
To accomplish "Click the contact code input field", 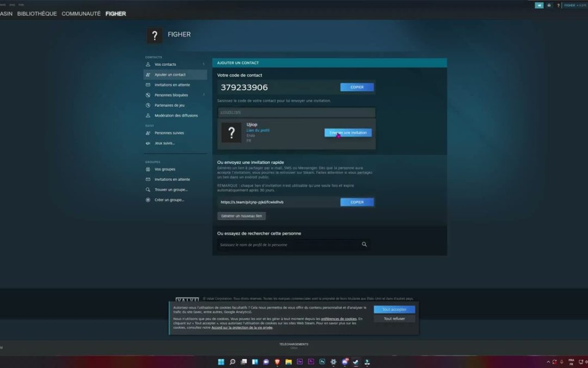I will point(296,112).
